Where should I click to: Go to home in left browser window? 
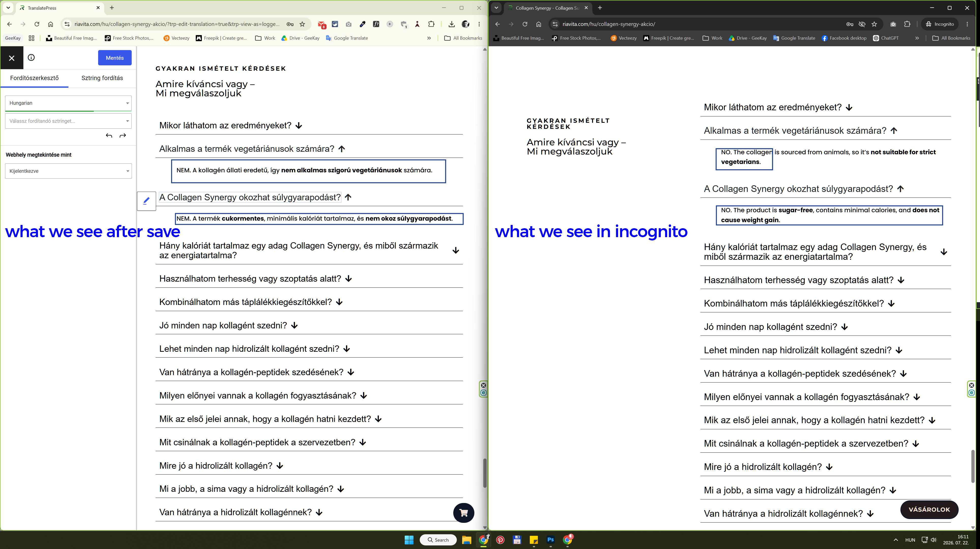click(50, 24)
